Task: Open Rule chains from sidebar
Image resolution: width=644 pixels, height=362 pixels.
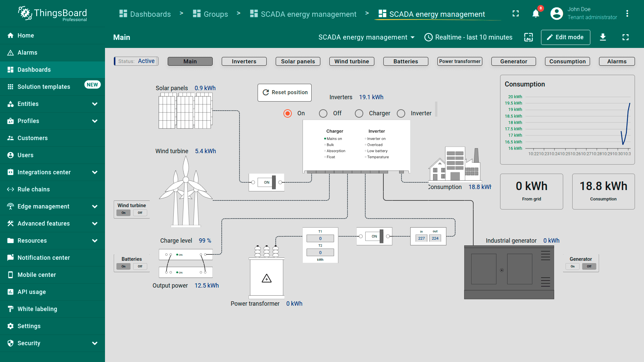Action: point(34,189)
